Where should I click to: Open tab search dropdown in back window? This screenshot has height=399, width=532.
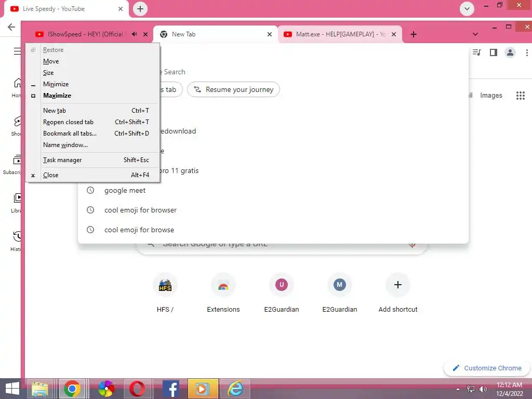(x=467, y=9)
